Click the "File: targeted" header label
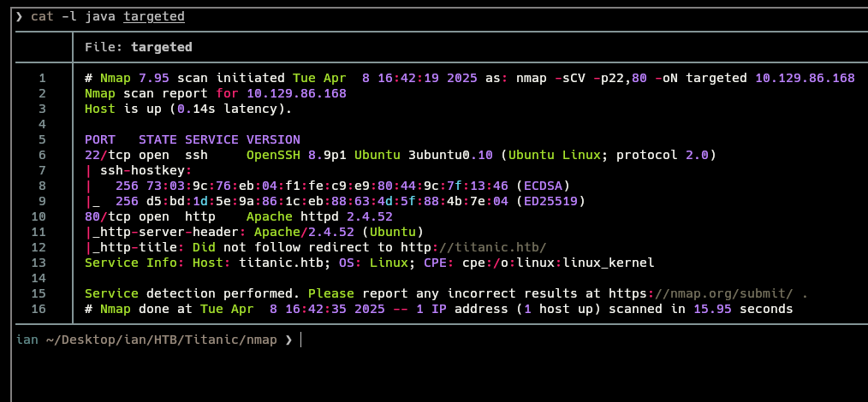The image size is (868, 402). pos(139,47)
